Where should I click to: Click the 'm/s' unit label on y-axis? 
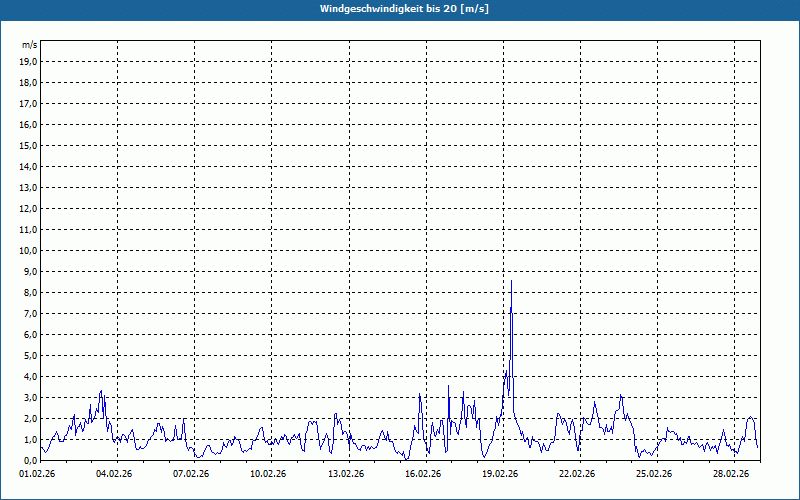coord(29,46)
